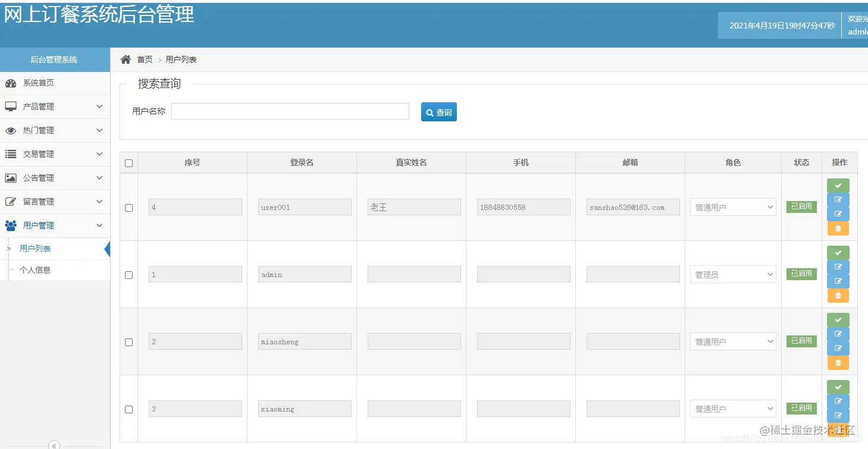Click email field sanshao526@163.com
Viewport: 868px width, 449px height.
[633, 207]
